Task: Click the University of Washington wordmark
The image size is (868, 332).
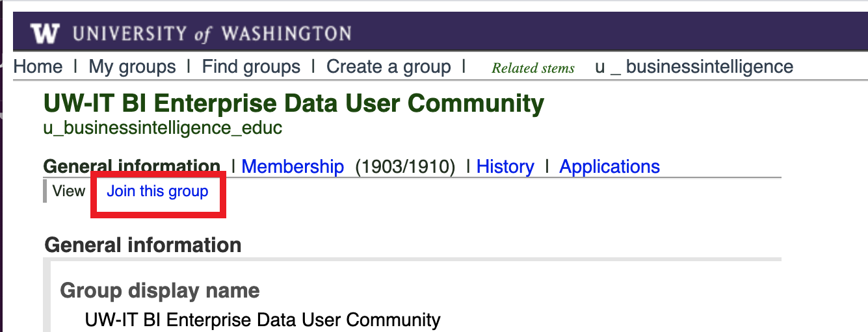Action: click(x=212, y=34)
